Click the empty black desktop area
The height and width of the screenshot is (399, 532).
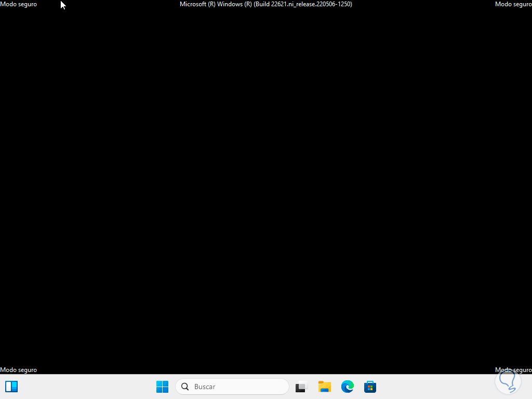[x=266, y=197]
